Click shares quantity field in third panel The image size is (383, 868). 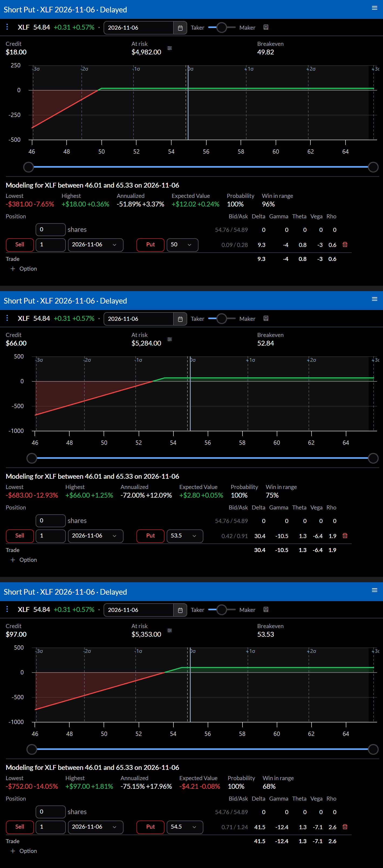click(x=51, y=812)
